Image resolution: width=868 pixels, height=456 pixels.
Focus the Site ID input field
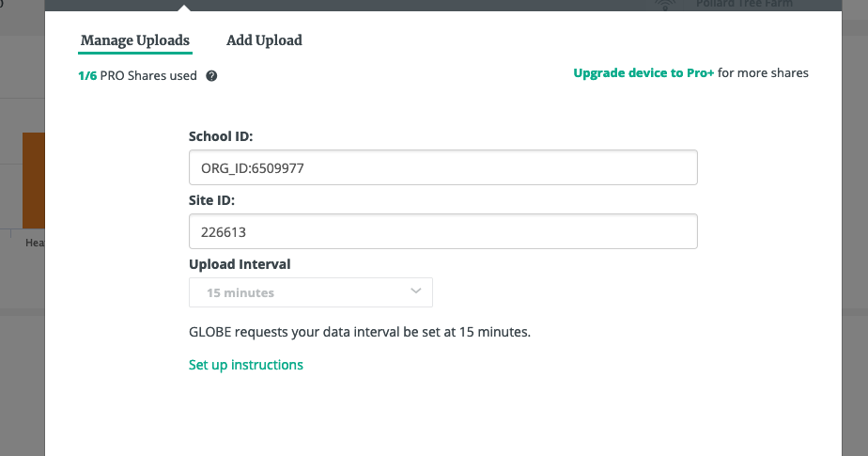[442, 231]
